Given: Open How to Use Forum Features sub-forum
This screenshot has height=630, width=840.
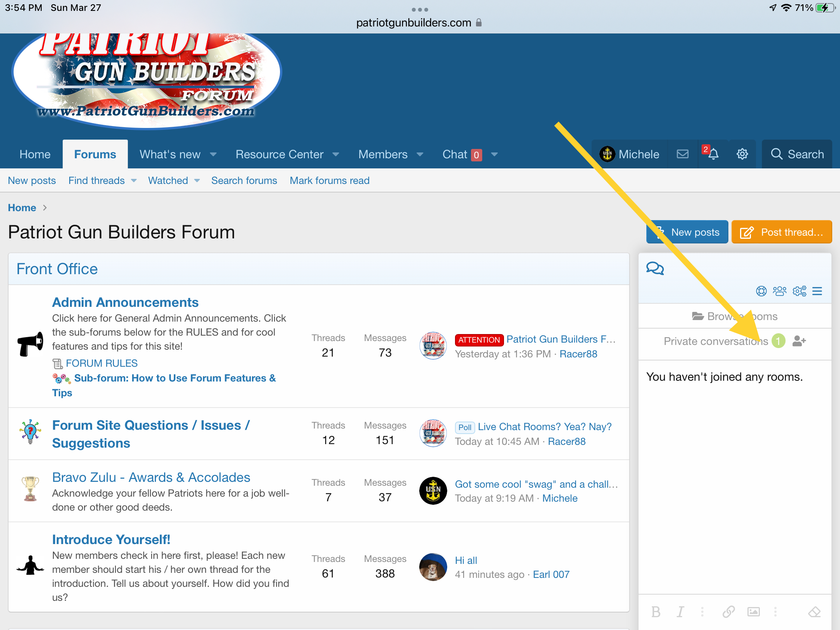Looking at the screenshot, I should (164, 385).
